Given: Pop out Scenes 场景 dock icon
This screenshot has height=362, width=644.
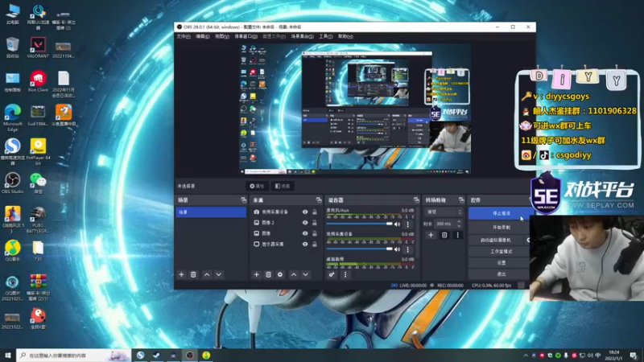Looking at the screenshot, I should click(244, 200).
